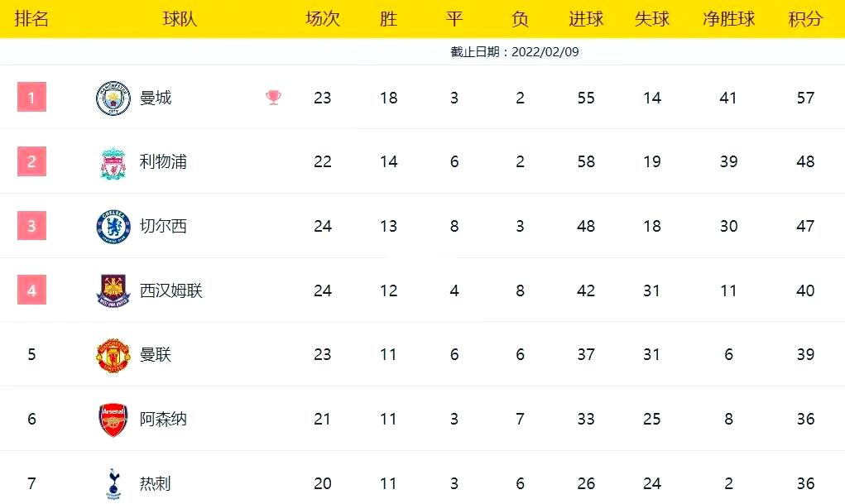This screenshot has width=845, height=504.
Task: Sort table by 积分 column header
Action: click(x=805, y=18)
